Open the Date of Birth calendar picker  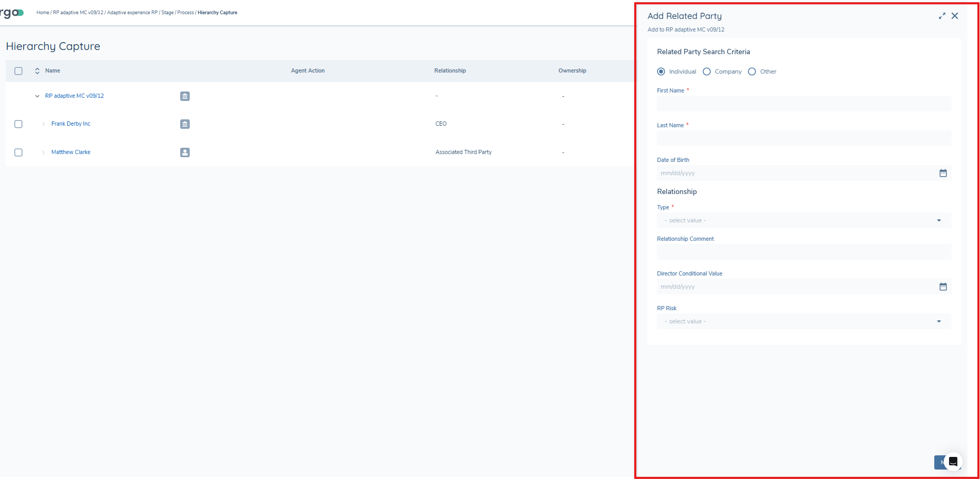point(943,173)
